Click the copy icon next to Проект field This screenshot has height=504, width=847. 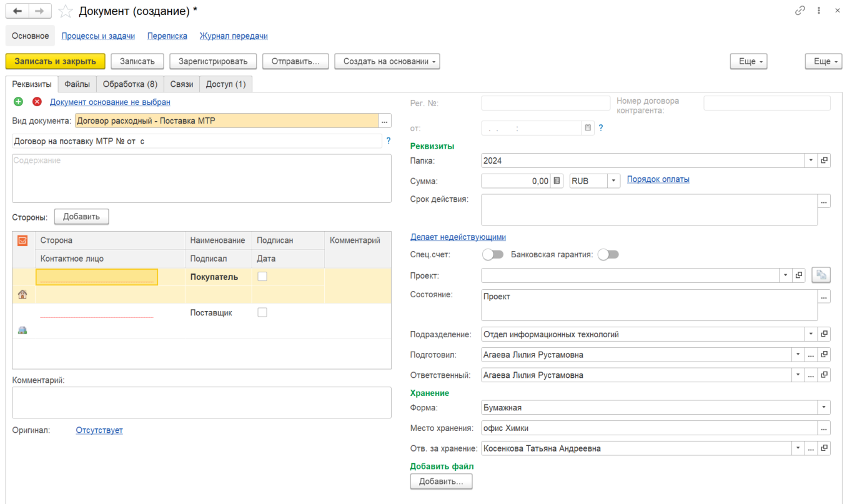coord(821,275)
